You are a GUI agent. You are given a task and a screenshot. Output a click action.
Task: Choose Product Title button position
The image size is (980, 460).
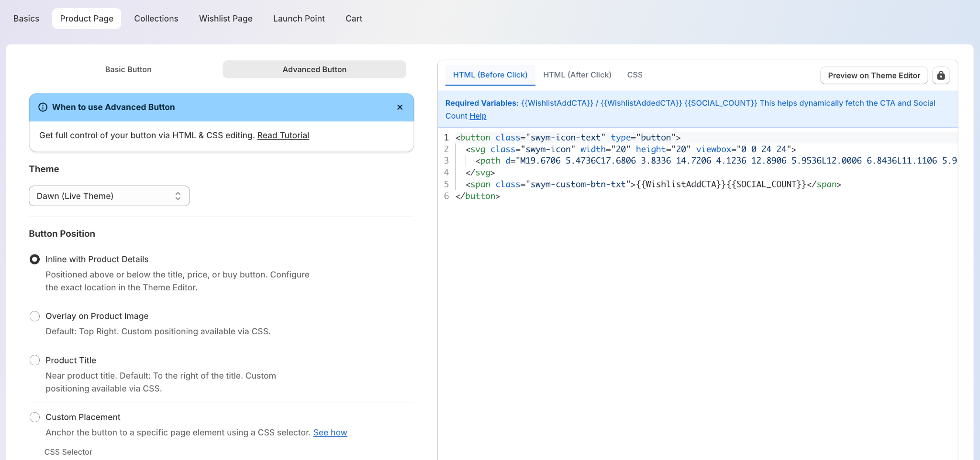(x=34, y=360)
